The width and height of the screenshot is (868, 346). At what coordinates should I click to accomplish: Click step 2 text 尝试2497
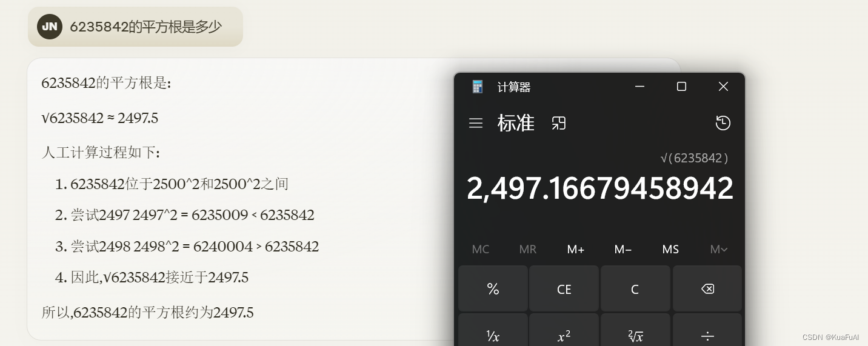click(192, 215)
